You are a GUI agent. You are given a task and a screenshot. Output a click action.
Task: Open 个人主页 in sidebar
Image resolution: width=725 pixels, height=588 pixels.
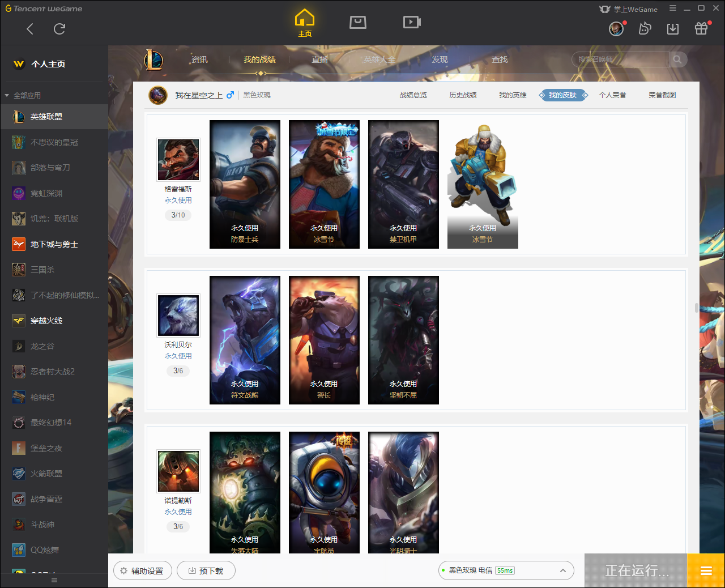54,64
